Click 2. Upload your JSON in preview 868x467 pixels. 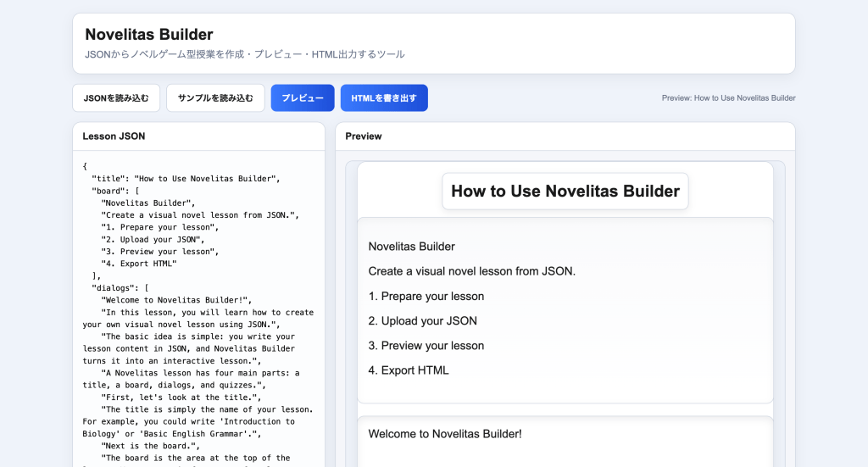422,321
